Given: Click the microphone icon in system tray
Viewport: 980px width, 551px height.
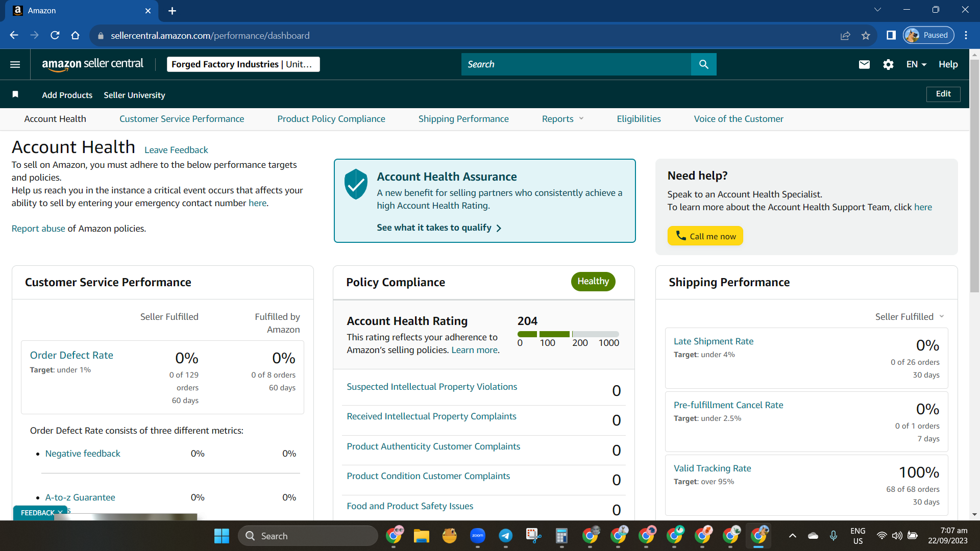Looking at the screenshot, I should 834,536.
